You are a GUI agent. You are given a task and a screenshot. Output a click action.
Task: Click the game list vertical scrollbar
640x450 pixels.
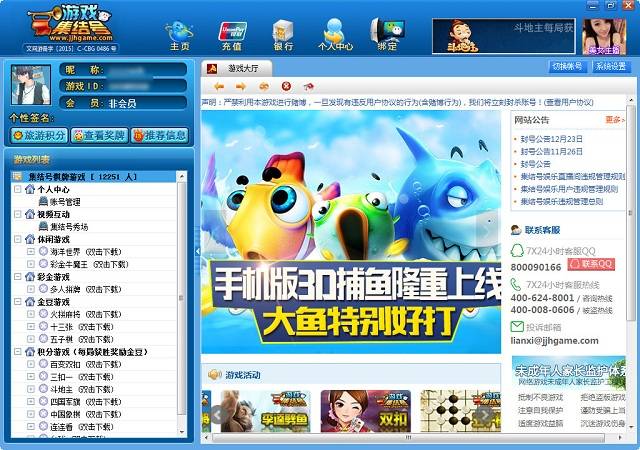point(182,300)
